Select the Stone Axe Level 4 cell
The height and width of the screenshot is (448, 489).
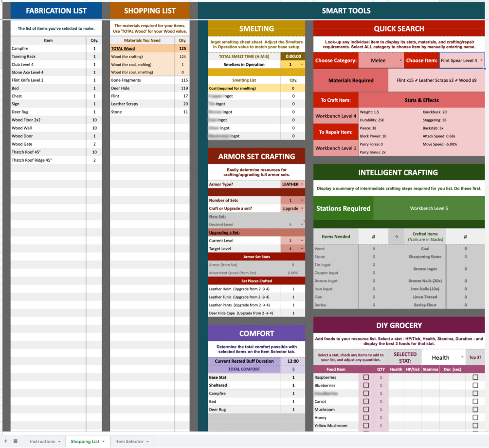48,73
